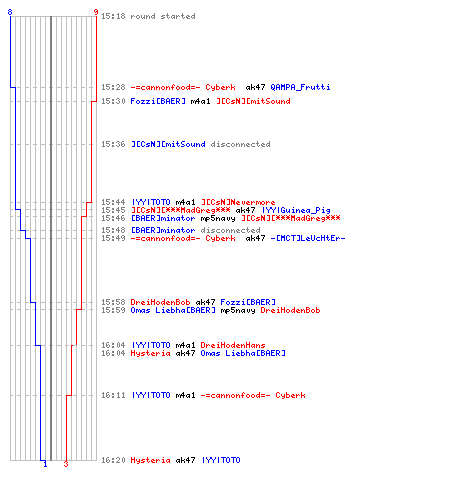Click Fozzi[BAER] at the 15:30 event
Viewport: 450px width, 500px height.
[158, 101]
